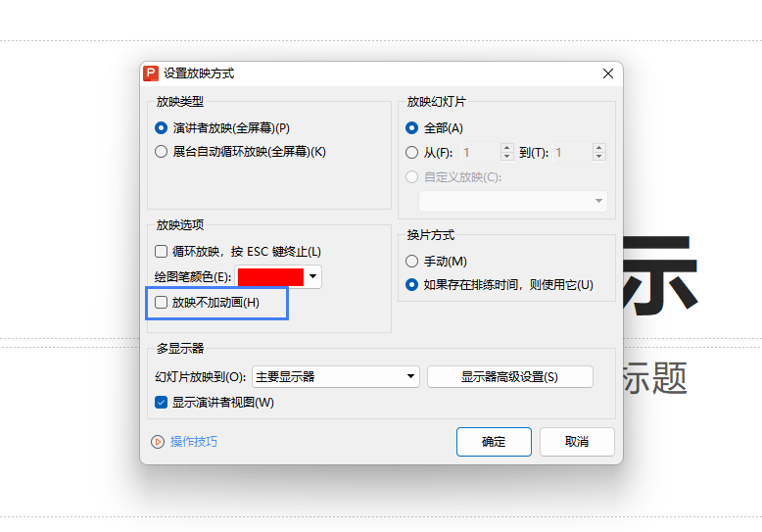
Task: Check the 放映不加动画(H) option
Action: click(161, 303)
